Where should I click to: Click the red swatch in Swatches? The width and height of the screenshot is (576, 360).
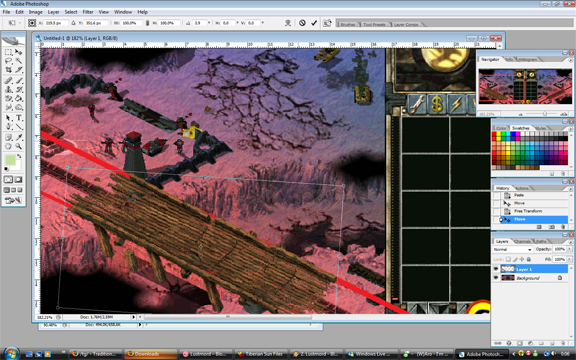tap(494, 134)
